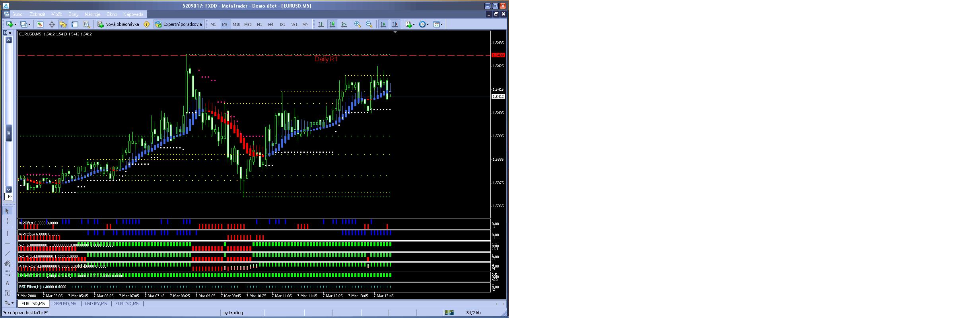Open the periodicity clock icon
The image size is (980, 331).
(x=422, y=24)
